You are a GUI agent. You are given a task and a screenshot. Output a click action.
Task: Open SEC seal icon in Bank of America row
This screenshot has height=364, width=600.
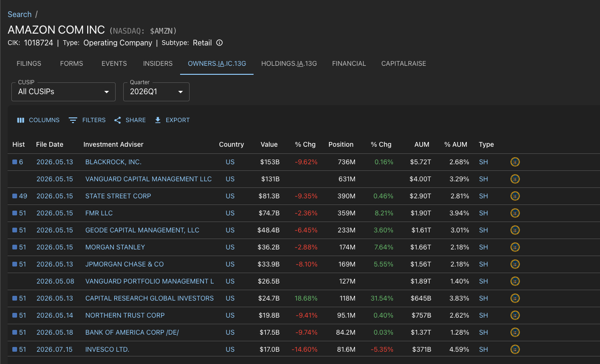pos(515,332)
